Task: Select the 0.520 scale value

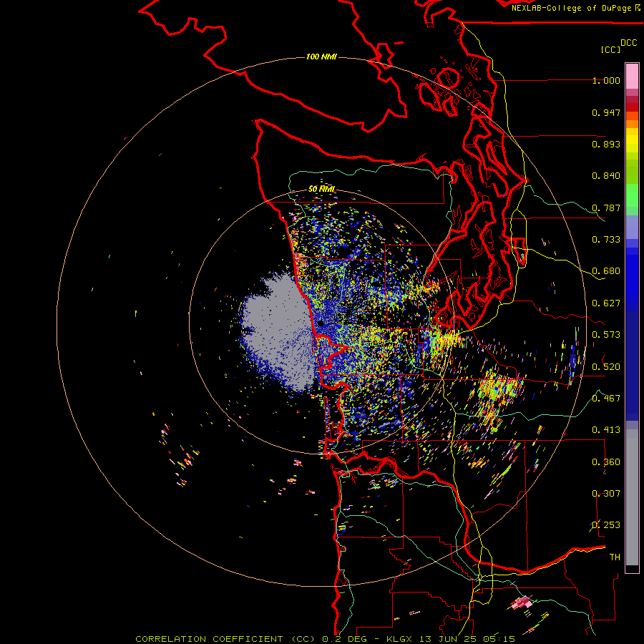Action: coord(606,367)
